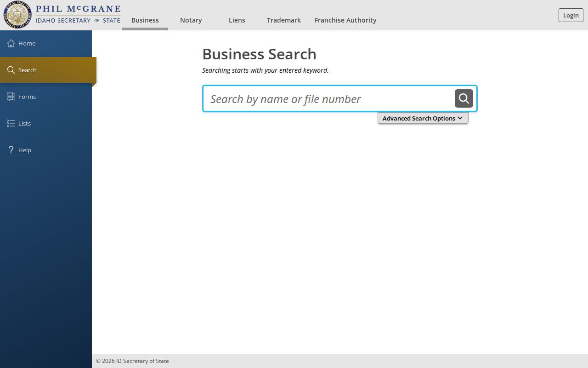588x368 pixels.
Task: Select the Search sidebar magnifier icon
Action: [11, 70]
